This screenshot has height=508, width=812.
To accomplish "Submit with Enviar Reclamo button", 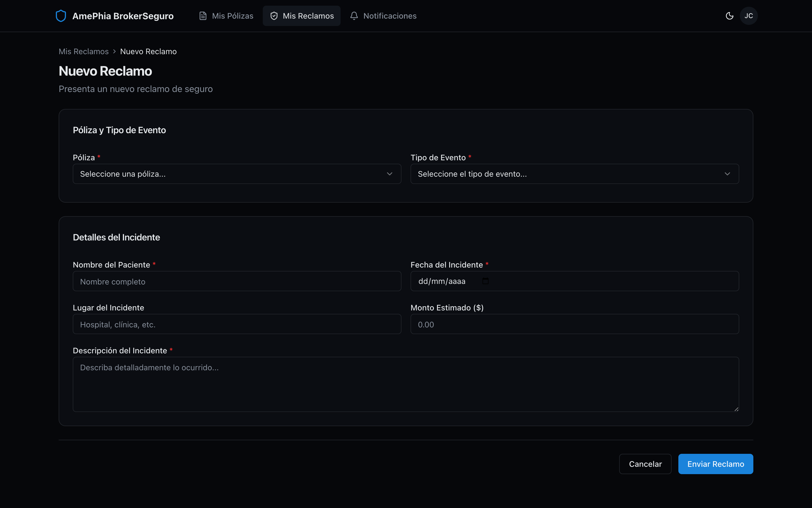I will click(x=716, y=464).
